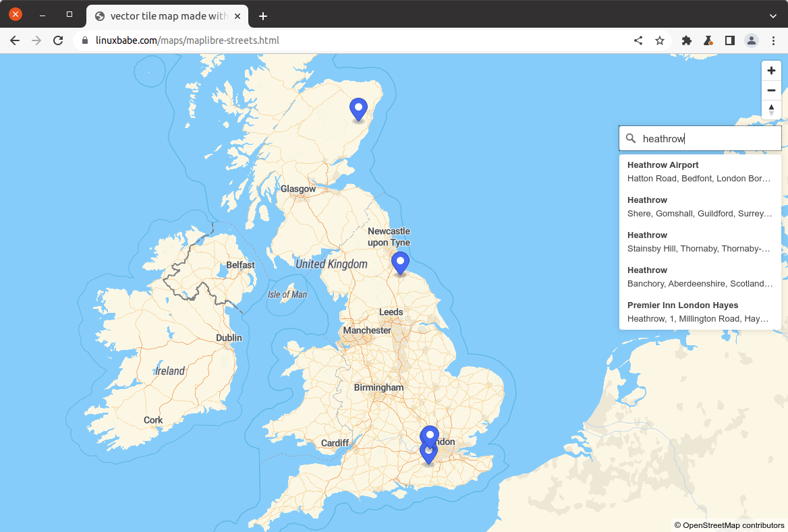
Task: Click the search magnifier icon
Action: pyautogui.click(x=631, y=138)
